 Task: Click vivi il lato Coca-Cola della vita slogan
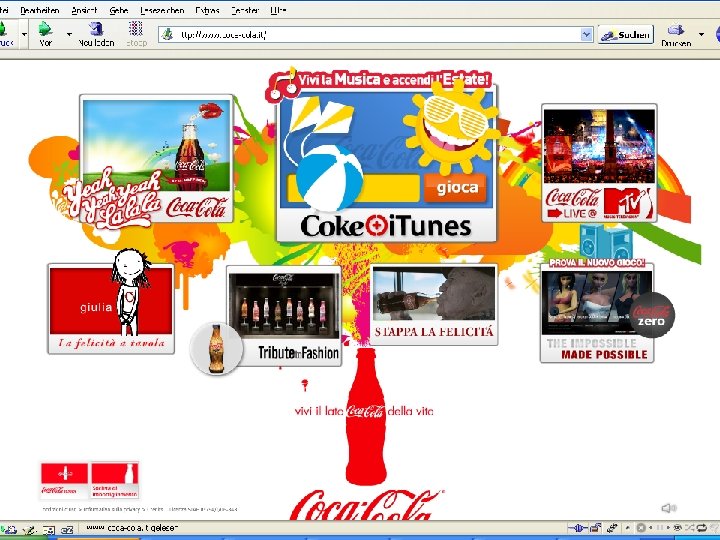click(364, 411)
